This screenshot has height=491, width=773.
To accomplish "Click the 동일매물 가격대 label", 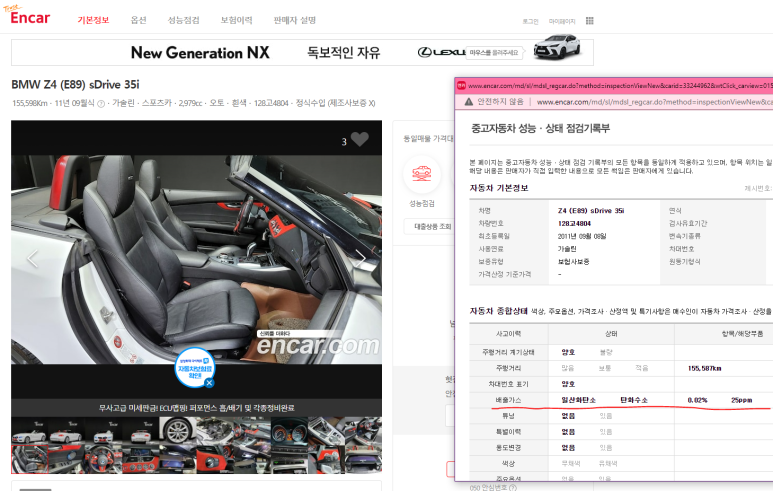I will tap(428, 139).
